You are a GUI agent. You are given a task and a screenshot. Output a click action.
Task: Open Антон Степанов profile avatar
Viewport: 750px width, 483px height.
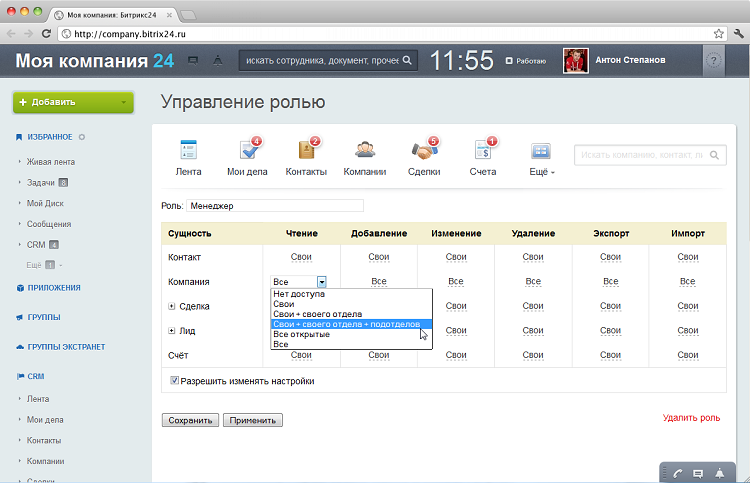click(x=576, y=61)
